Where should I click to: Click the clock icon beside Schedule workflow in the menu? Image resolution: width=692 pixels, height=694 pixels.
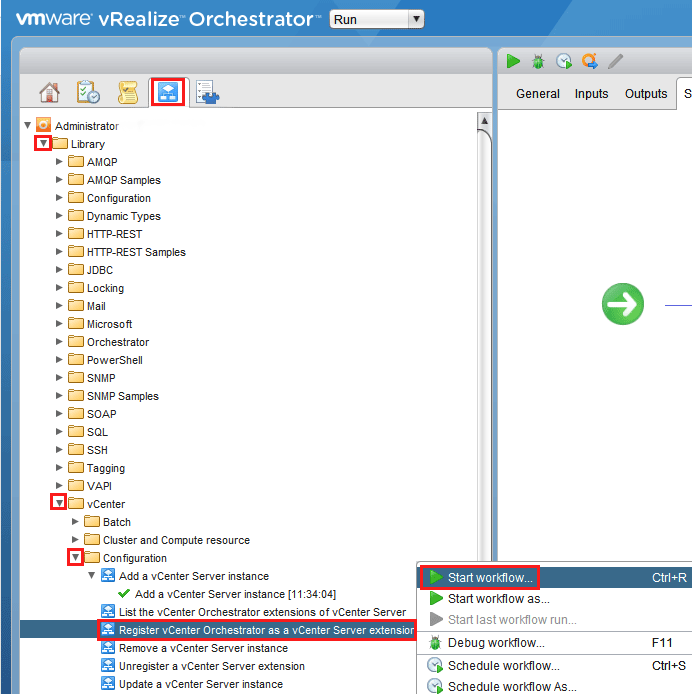[435, 665]
